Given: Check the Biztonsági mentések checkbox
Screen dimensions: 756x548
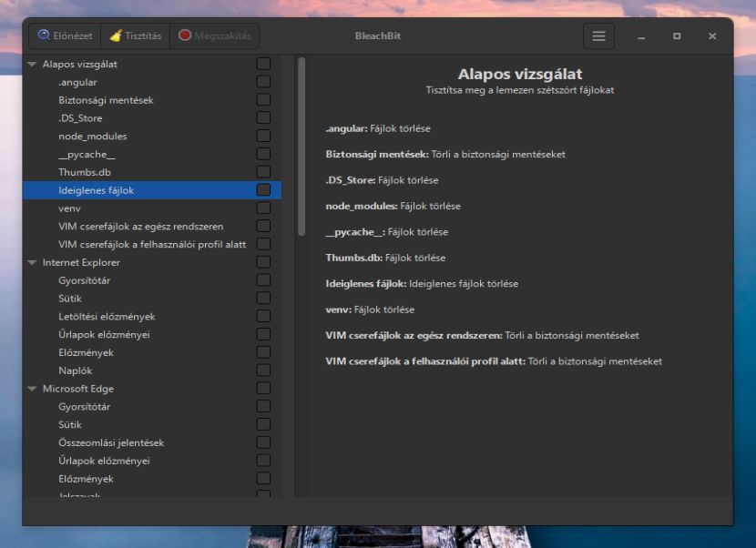Looking at the screenshot, I should 263,100.
